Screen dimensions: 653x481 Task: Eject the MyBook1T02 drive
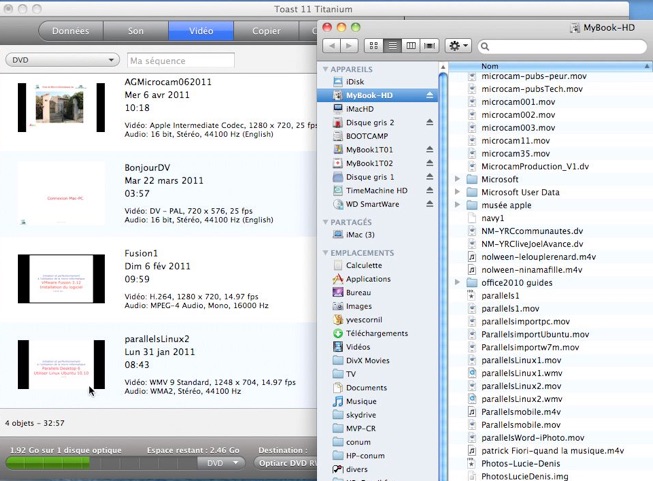click(429, 163)
